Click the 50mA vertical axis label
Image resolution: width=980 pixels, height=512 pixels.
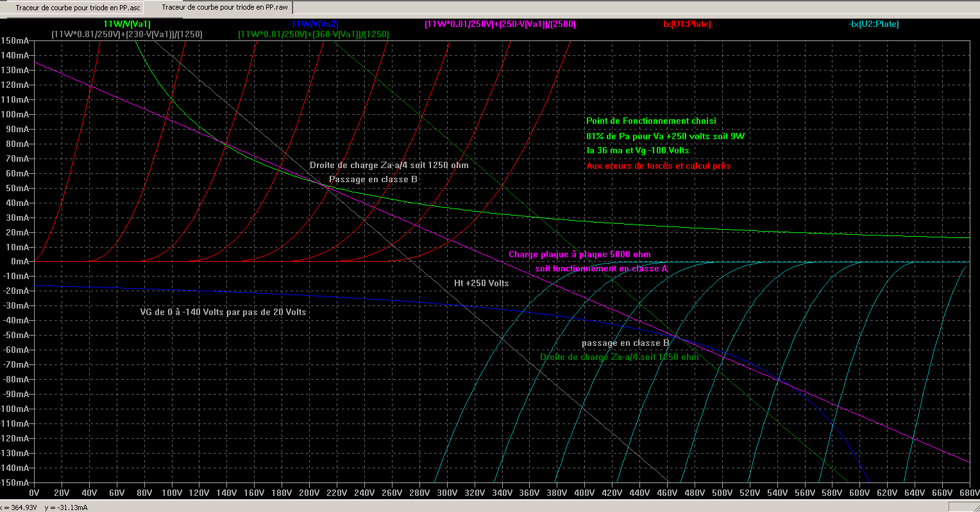[x=17, y=188]
